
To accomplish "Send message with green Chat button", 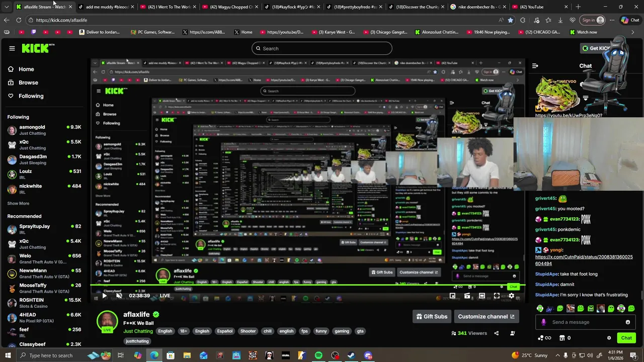I will (x=626, y=338).
